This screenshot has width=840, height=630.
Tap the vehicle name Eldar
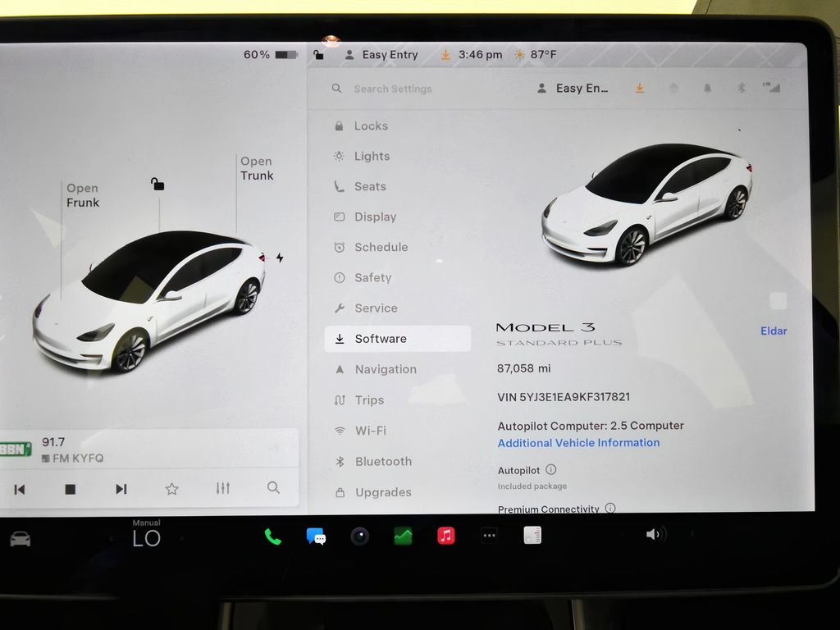tap(774, 331)
